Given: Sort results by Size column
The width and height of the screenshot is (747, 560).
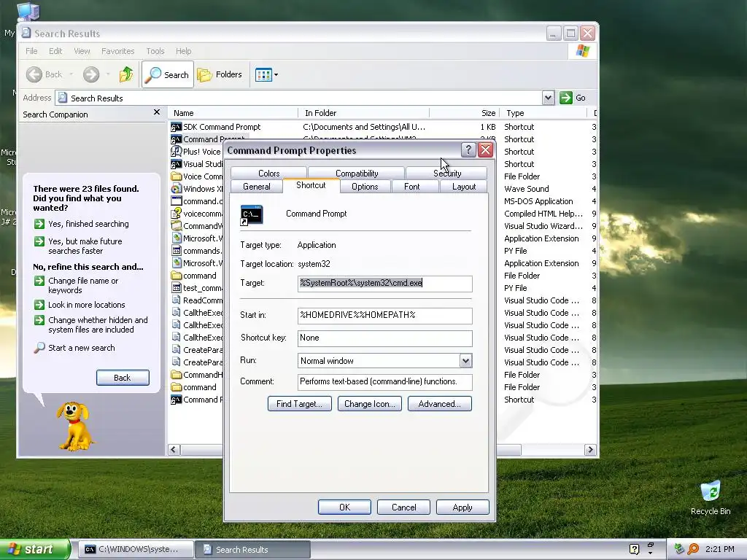Looking at the screenshot, I should [x=465, y=113].
